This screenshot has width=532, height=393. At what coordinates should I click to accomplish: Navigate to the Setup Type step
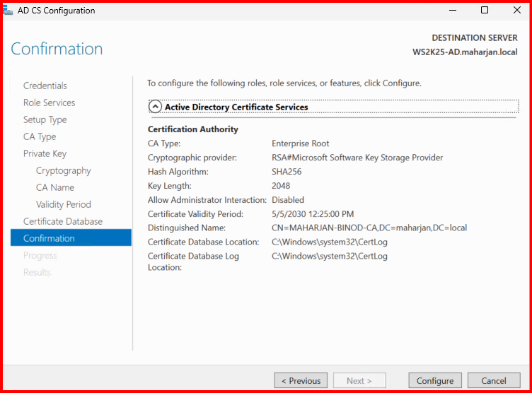[x=45, y=119]
